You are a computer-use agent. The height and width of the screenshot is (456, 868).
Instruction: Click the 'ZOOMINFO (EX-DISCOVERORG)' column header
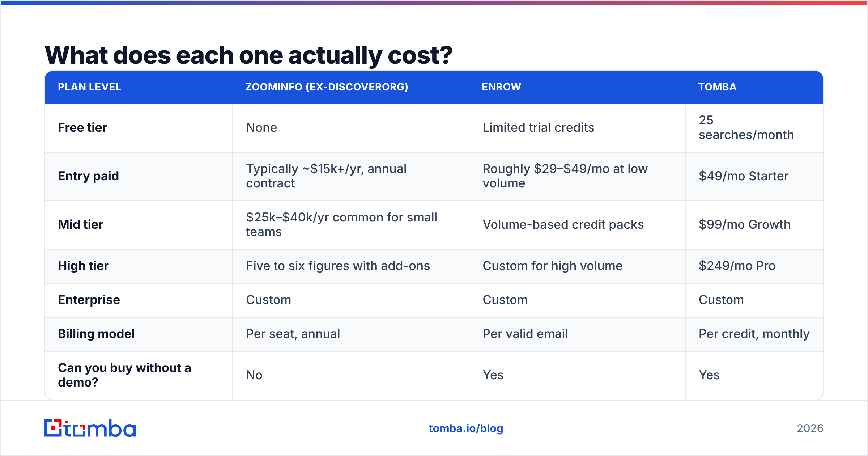(327, 87)
